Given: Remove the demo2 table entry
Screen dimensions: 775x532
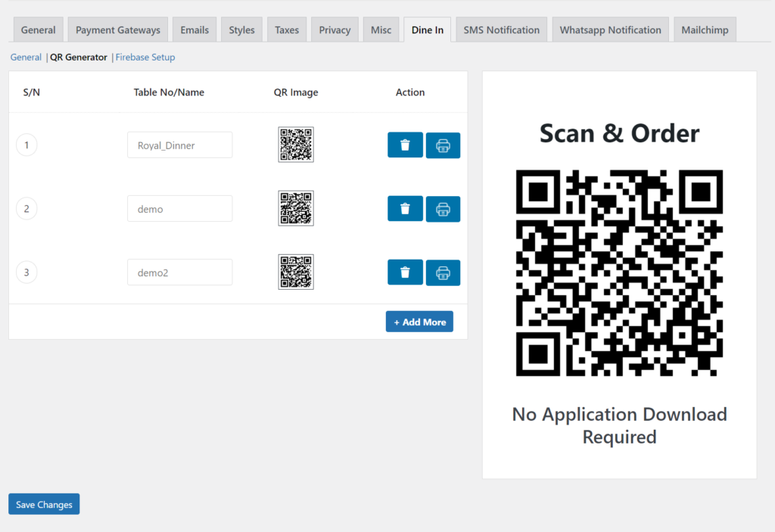Looking at the screenshot, I should pyautogui.click(x=405, y=272).
